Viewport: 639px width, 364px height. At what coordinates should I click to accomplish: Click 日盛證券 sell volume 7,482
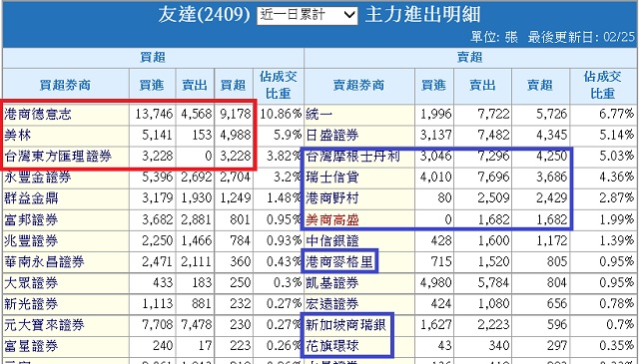493,135
